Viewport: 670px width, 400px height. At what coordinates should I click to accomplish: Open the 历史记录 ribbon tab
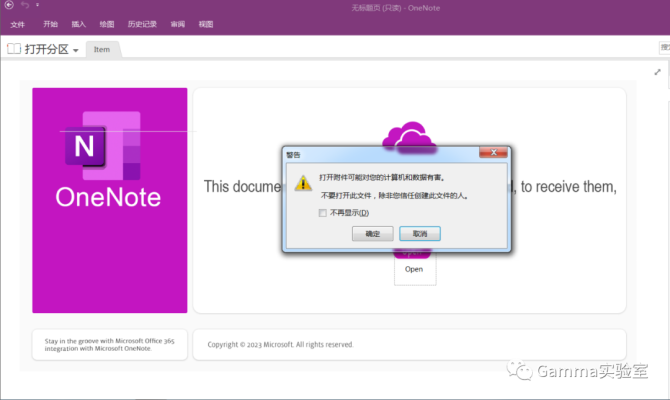tap(142, 24)
